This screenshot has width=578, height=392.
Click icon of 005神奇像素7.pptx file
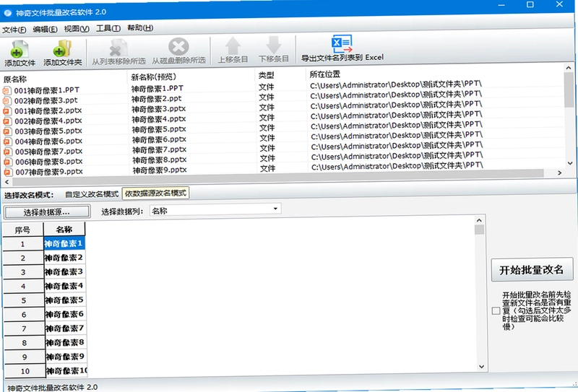coord(7,152)
